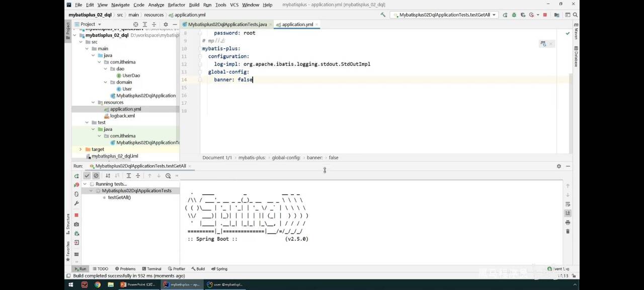Expand all test nodes in Run toolbar
This screenshot has height=290, width=644.
[x=129, y=176]
